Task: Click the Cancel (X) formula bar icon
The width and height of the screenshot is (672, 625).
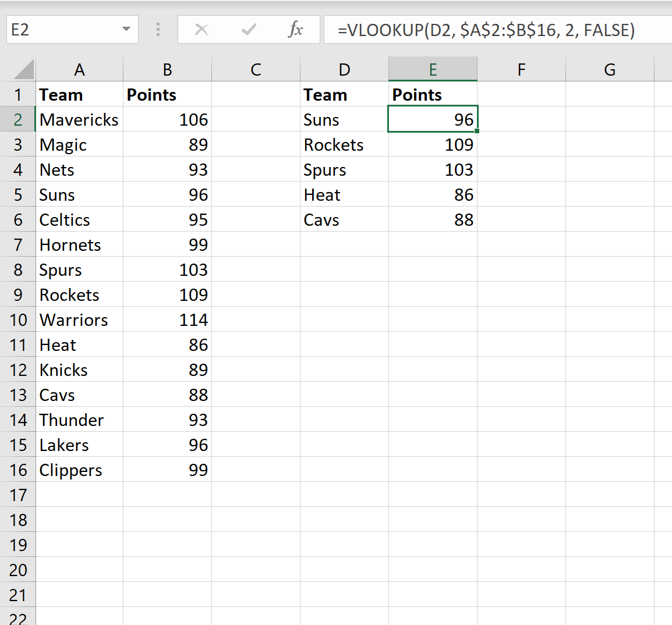Action: click(201, 30)
